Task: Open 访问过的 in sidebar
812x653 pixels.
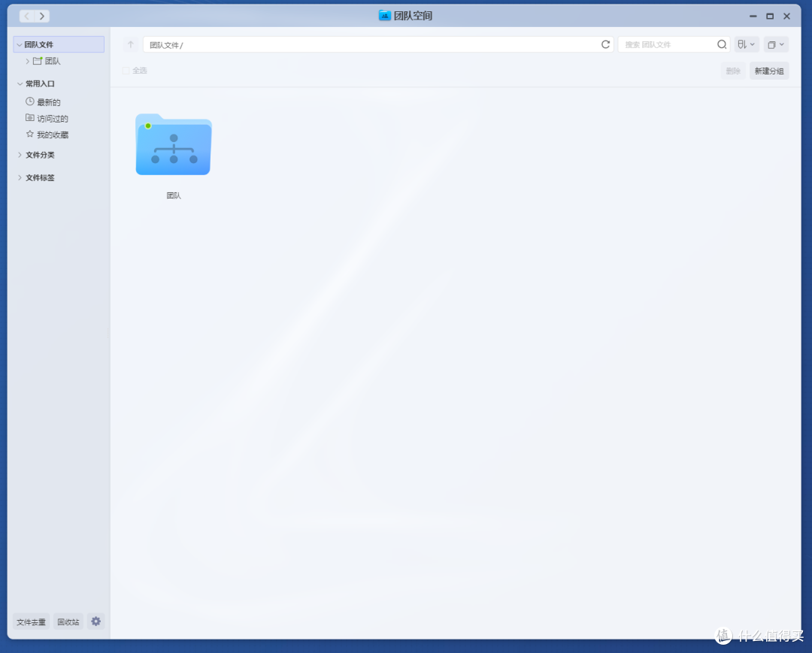Action: (x=53, y=119)
